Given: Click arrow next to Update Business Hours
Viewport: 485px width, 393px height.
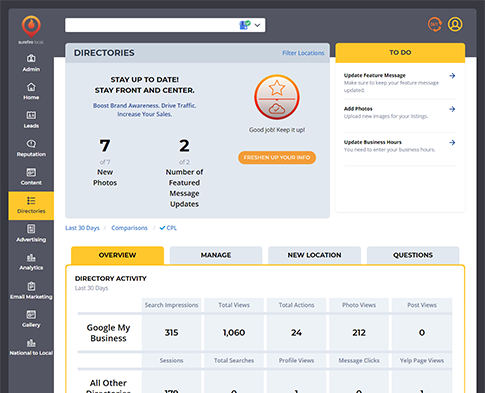Looking at the screenshot, I should click(x=452, y=142).
